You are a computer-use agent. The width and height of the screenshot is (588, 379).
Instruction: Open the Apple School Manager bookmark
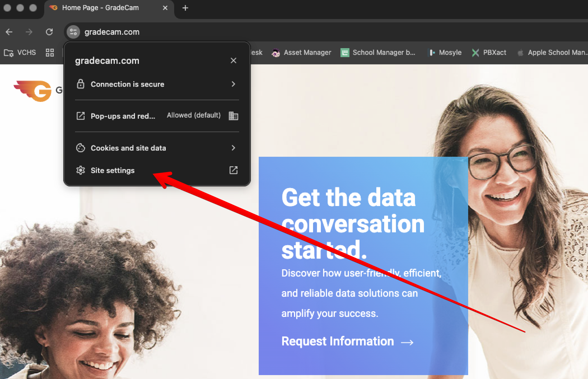click(552, 53)
